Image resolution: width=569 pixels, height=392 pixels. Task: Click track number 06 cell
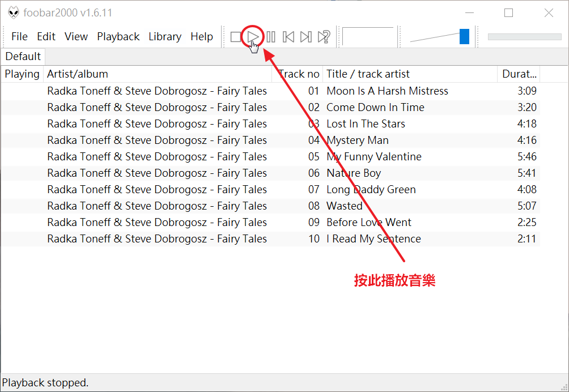coord(314,173)
